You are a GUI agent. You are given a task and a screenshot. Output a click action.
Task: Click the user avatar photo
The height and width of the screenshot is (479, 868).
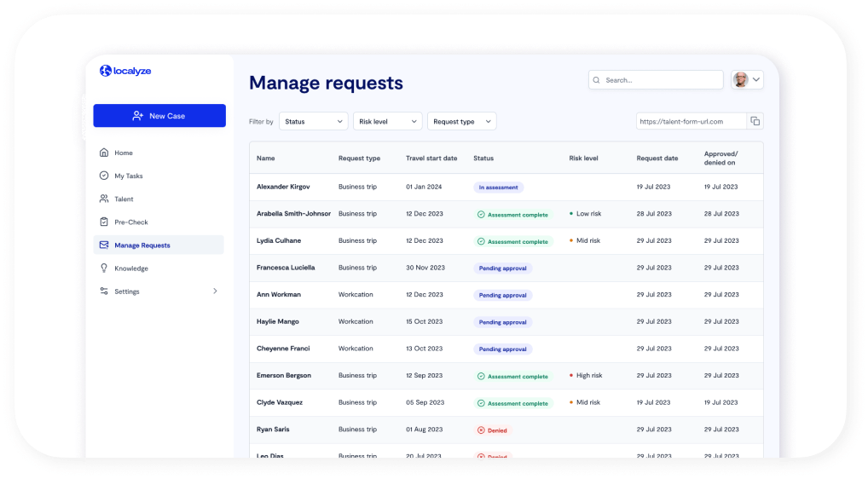pos(741,79)
